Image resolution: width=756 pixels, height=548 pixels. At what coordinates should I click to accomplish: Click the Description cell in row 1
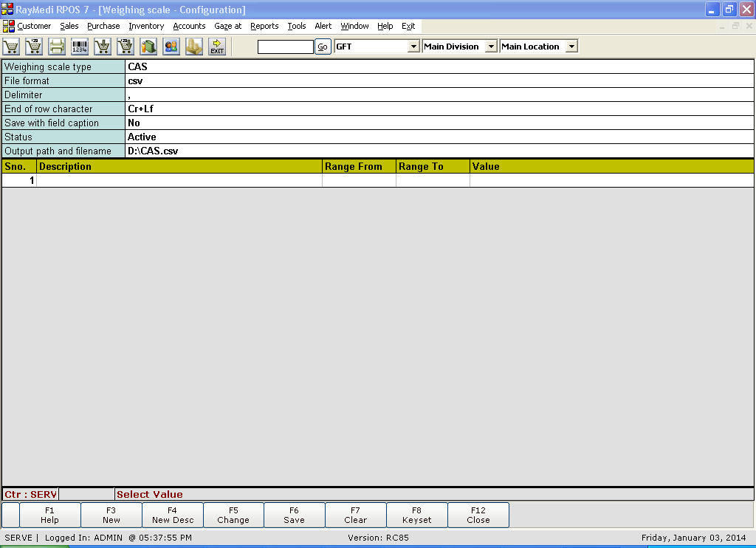click(x=179, y=180)
